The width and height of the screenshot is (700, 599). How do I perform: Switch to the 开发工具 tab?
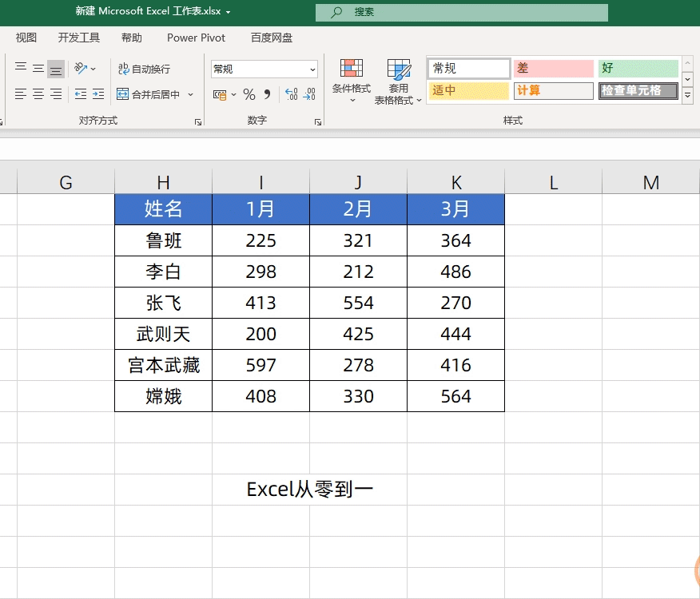coord(79,38)
